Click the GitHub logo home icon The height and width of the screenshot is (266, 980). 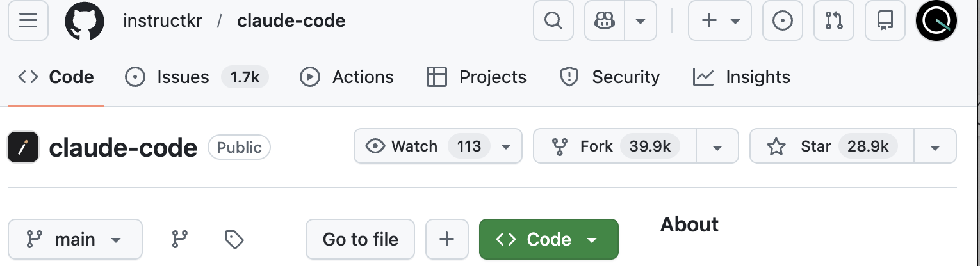[84, 20]
